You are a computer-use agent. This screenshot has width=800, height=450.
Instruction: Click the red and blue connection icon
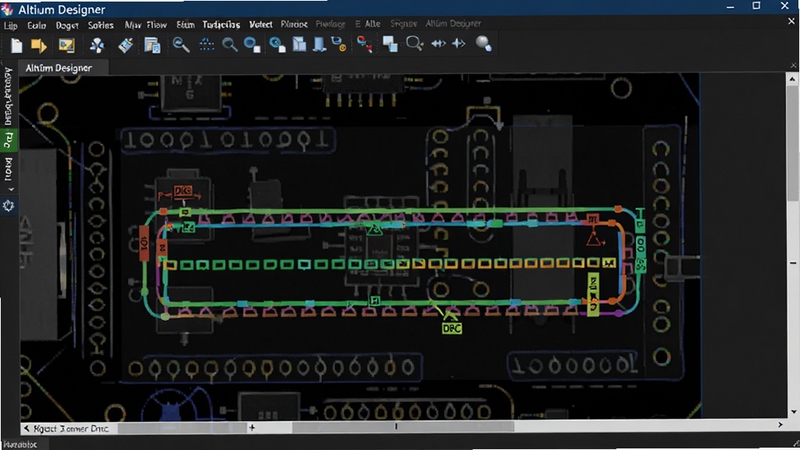coord(364,44)
